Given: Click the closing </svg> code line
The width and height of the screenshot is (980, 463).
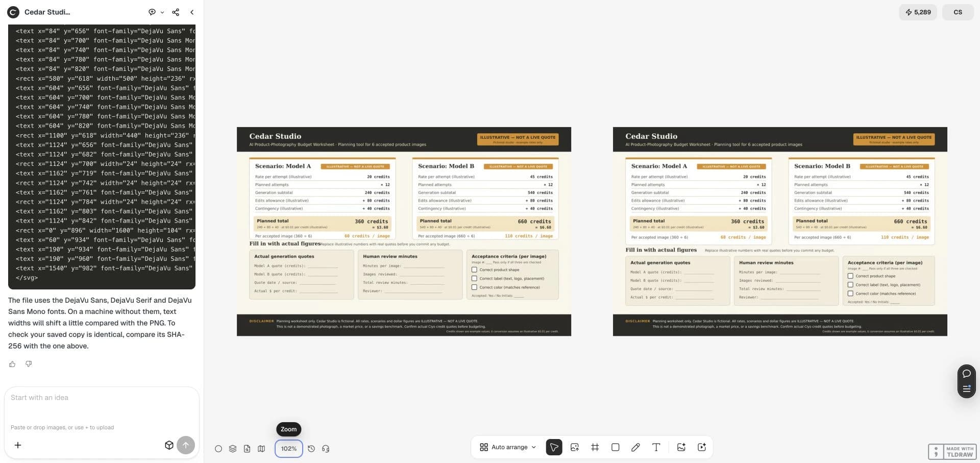Looking at the screenshot, I should pos(27,278).
